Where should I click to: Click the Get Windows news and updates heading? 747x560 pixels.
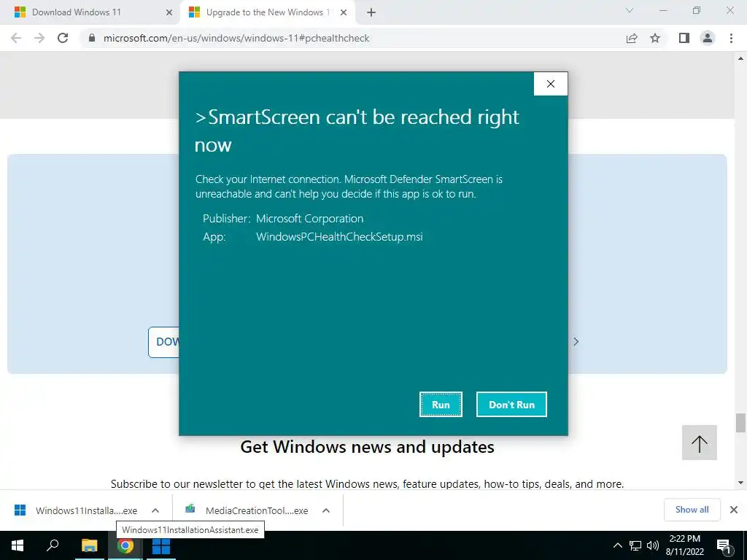tap(368, 447)
